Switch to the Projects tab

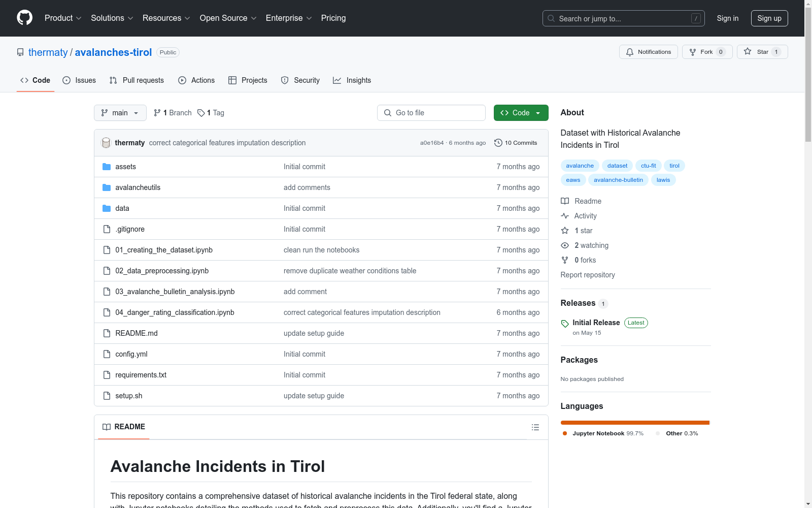pyautogui.click(x=248, y=80)
